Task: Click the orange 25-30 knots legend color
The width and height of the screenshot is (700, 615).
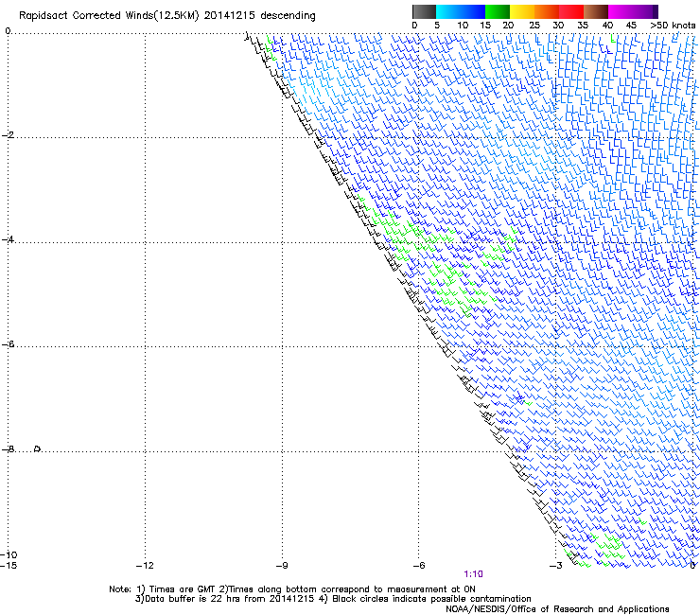Action: coord(547,11)
